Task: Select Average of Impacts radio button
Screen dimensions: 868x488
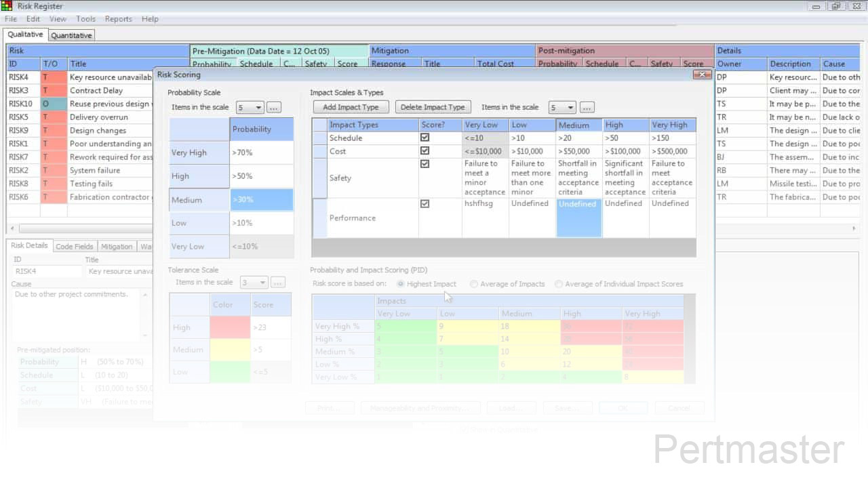Action: [x=474, y=284]
